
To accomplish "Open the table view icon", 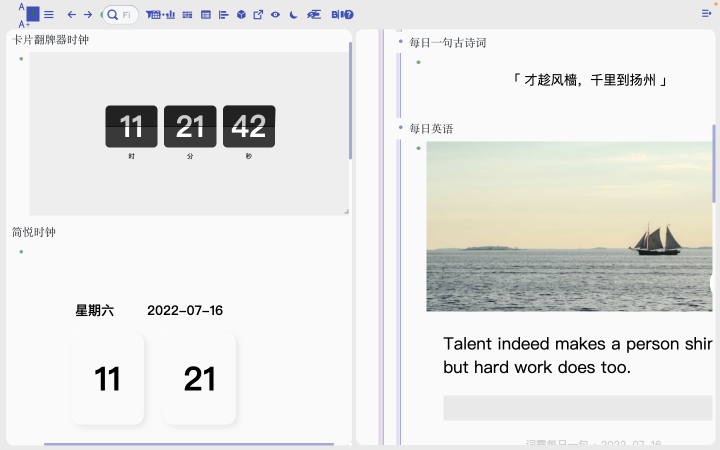I will (x=206, y=15).
